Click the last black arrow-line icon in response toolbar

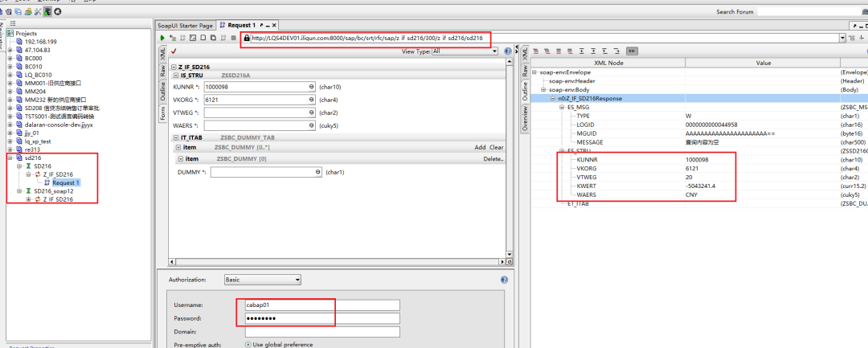pos(616,51)
